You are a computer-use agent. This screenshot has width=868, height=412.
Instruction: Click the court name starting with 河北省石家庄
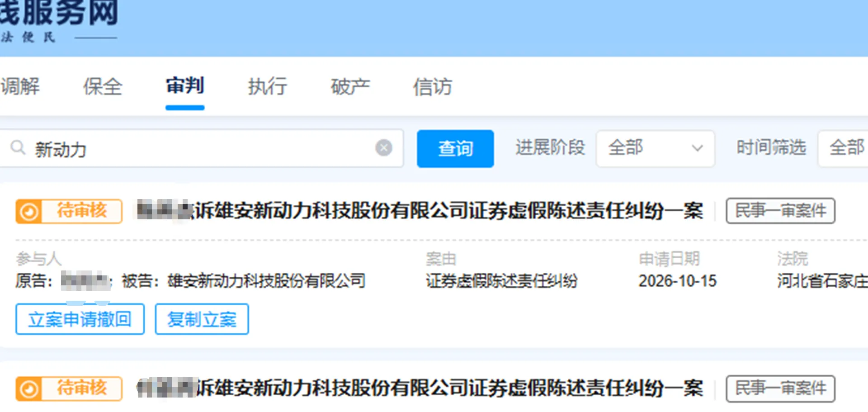point(822,281)
